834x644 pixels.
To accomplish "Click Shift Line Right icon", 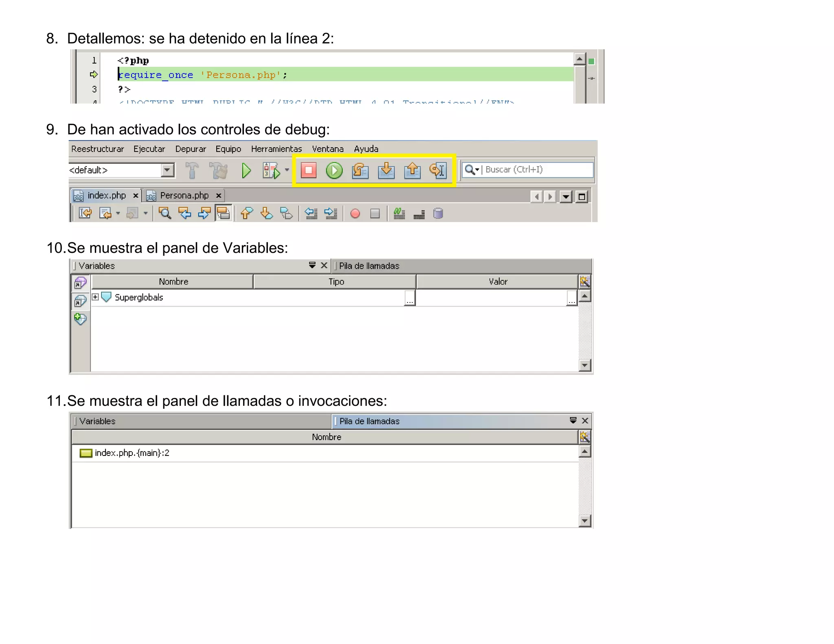I will (x=331, y=213).
